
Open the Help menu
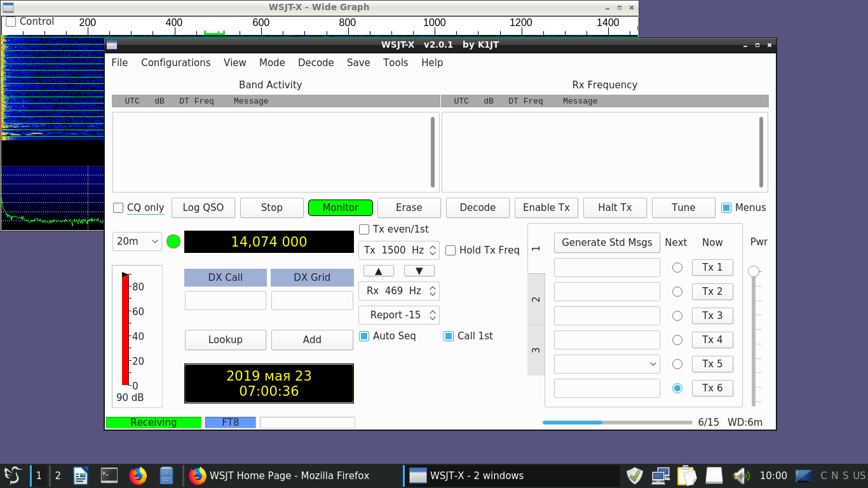click(x=432, y=63)
